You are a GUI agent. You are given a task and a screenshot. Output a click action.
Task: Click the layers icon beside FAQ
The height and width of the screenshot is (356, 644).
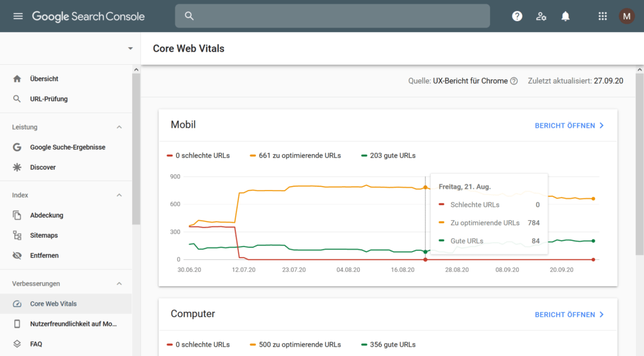click(x=17, y=343)
